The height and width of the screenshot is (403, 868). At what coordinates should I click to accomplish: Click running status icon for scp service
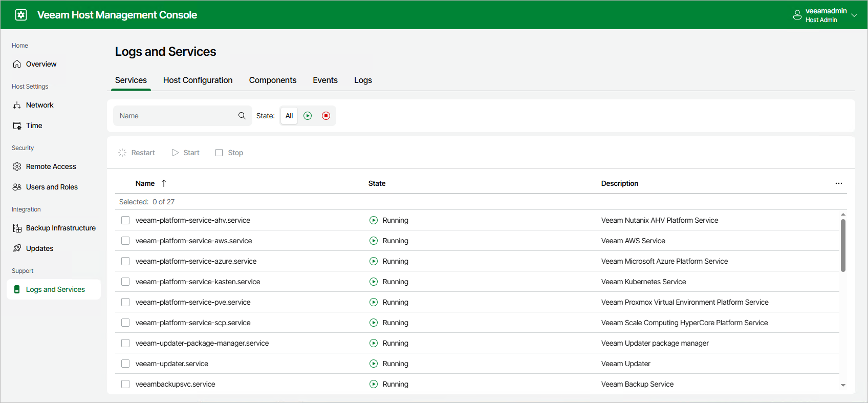[374, 323]
